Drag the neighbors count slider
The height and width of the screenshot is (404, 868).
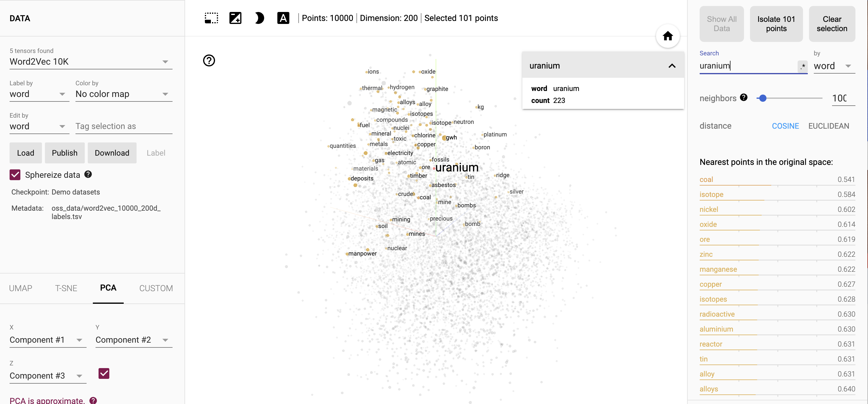763,98
